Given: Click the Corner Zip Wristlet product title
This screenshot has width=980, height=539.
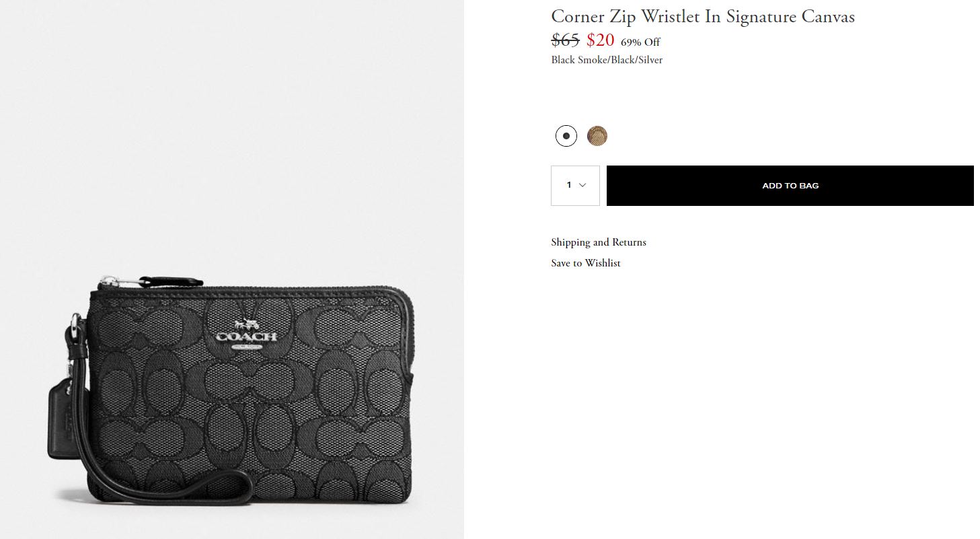Looking at the screenshot, I should click(702, 16).
